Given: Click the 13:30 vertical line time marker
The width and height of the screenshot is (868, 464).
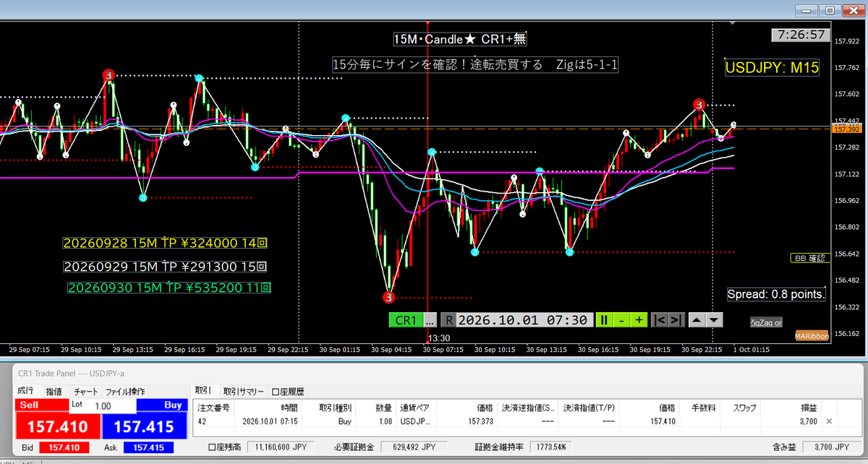Looking at the screenshot, I should point(439,338).
